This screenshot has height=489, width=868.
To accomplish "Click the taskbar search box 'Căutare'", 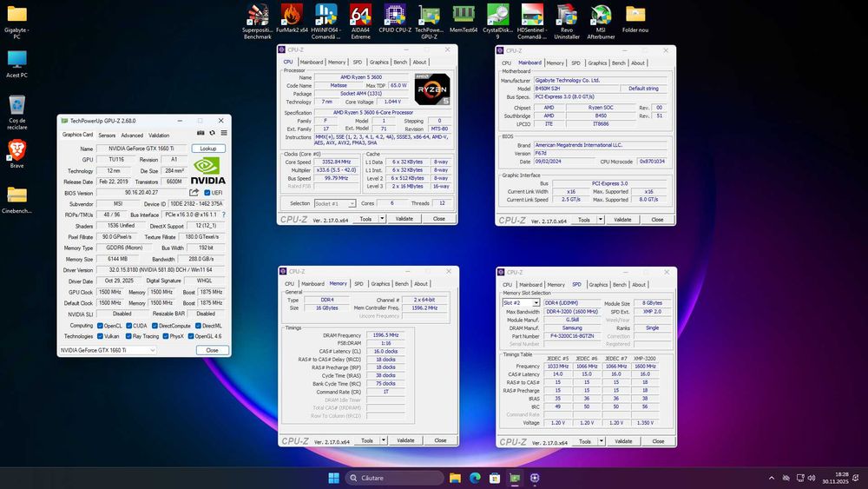I will 394,478.
